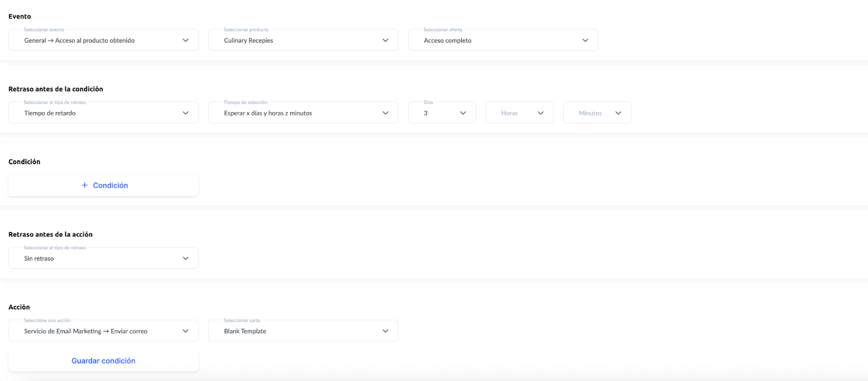This screenshot has width=868, height=381.
Task: Select the Minutos placeholder text
Action: [590, 113]
